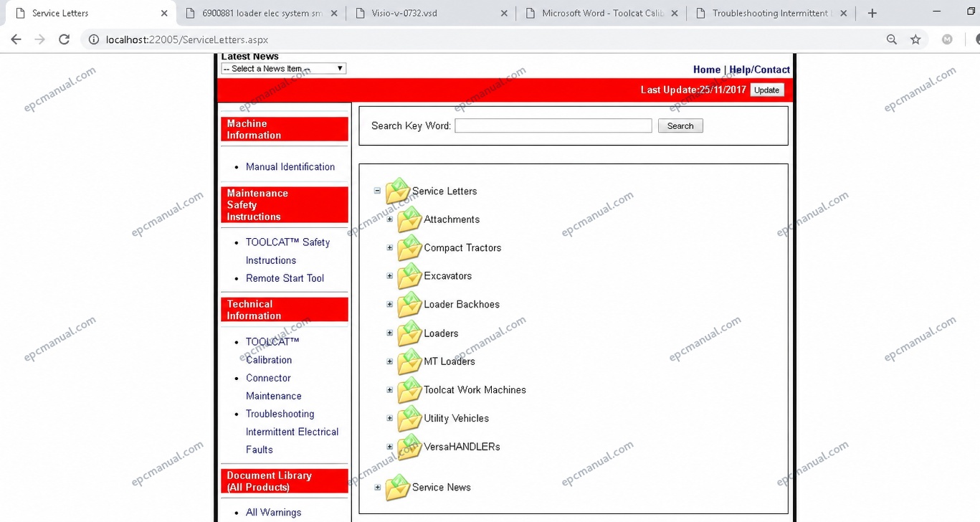Reload the page with the refresh icon
The height and width of the screenshot is (522, 980).
tap(65, 39)
